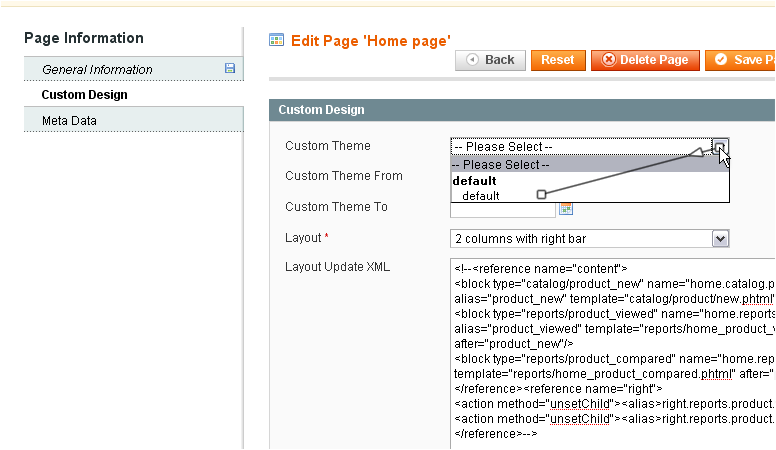Select the indented 'default' theme option
This screenshot has width=776, height=450.
coord(481,196)
